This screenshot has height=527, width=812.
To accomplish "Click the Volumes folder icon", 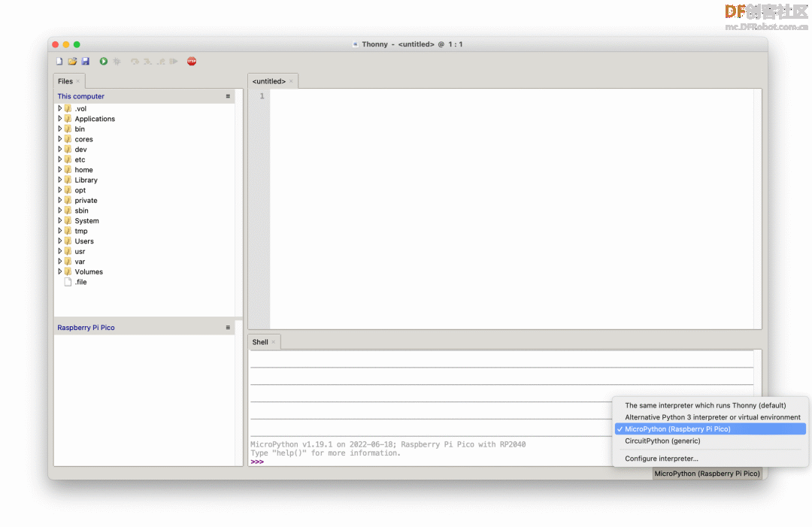I will tap(68, 272).
